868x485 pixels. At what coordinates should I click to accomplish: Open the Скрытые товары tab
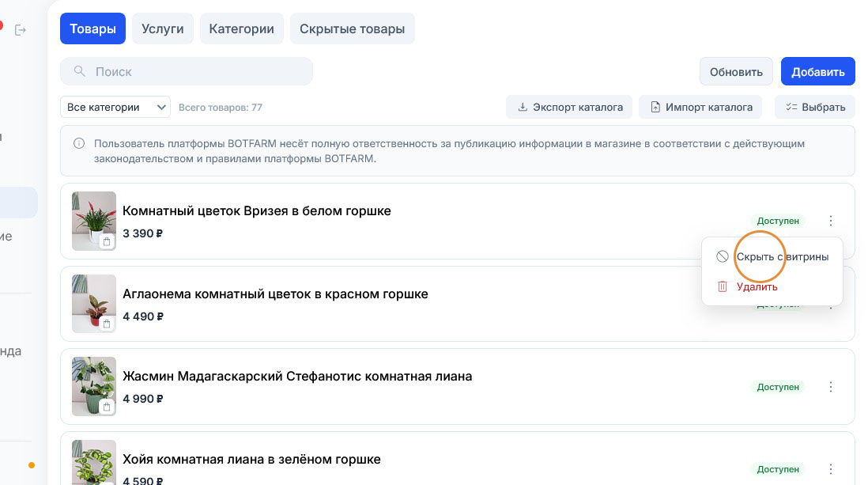point(352,28)
